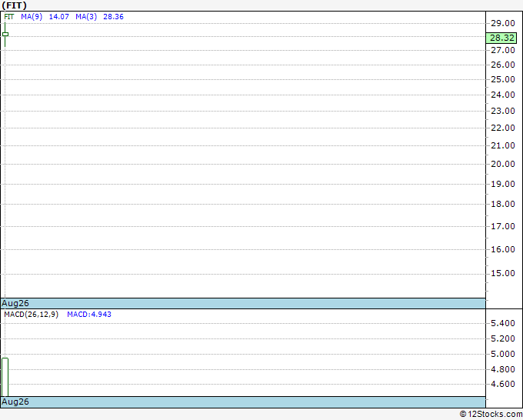The height and width of the screenshot is (420, 523).
Task: Click the FIT candlestick body
Action: [5, 35]
